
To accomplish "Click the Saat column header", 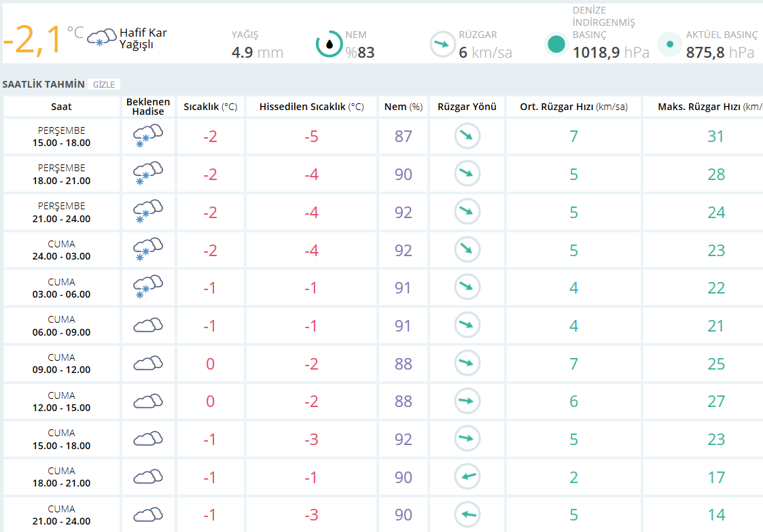I will point(61,107).
